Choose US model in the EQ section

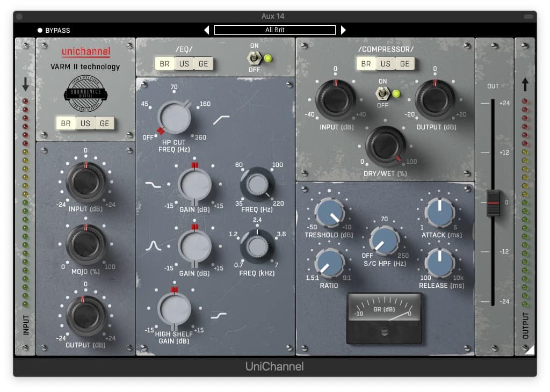tap(184, 64)
